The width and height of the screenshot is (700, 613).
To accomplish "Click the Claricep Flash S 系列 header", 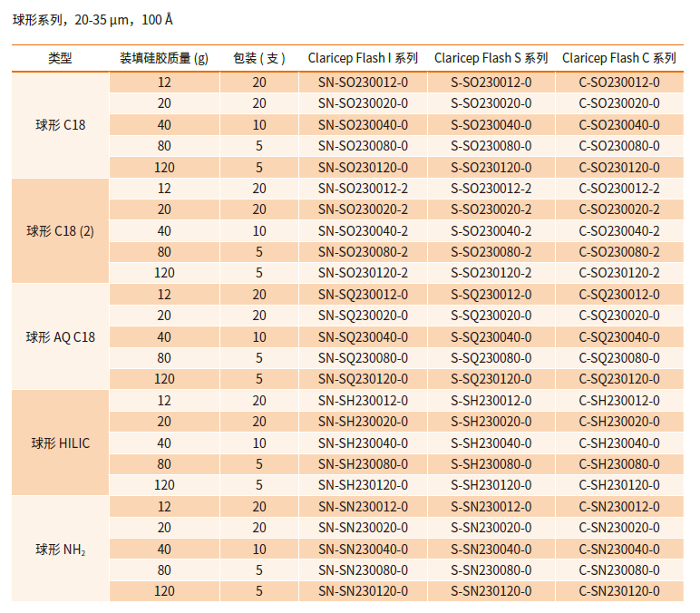I will (491, 58).
